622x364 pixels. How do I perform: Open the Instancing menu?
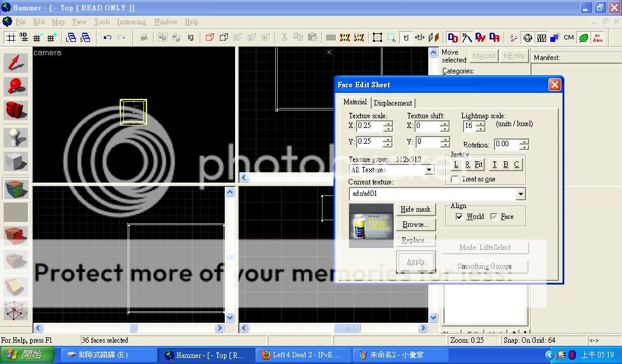tap(131, 22)
